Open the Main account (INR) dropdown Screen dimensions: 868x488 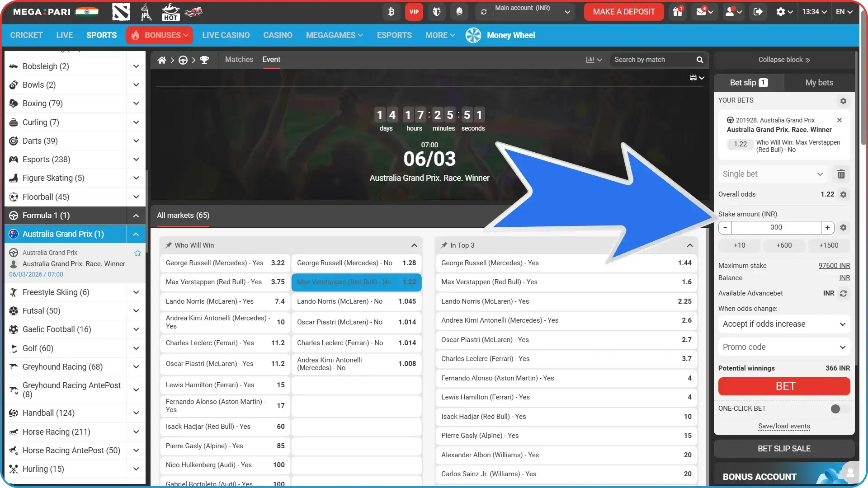coord(533,12)
